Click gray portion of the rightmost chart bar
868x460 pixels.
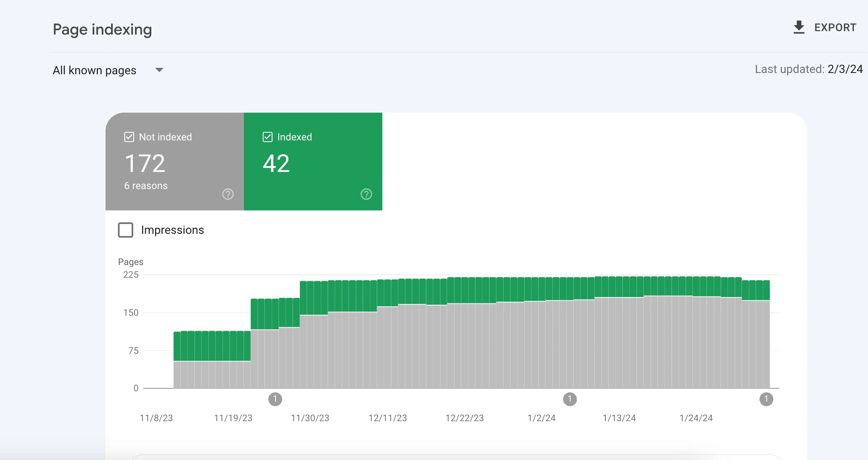tap(766, 344)
